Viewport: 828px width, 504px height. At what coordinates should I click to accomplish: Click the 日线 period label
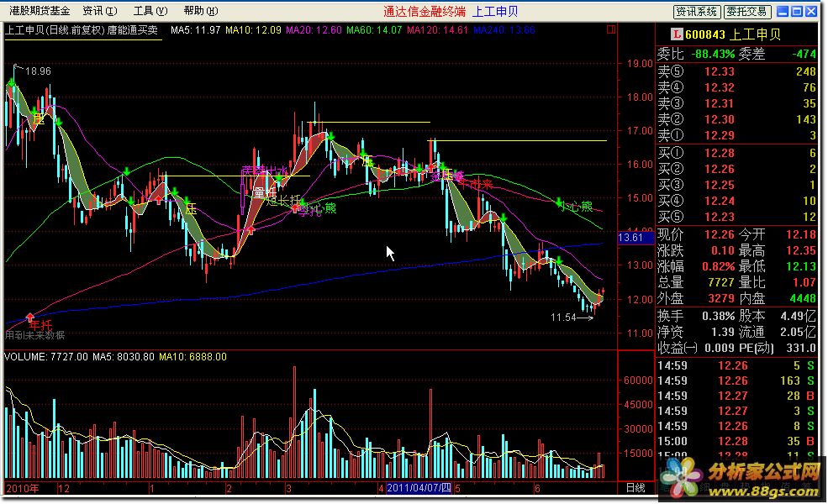coord(636,488)
